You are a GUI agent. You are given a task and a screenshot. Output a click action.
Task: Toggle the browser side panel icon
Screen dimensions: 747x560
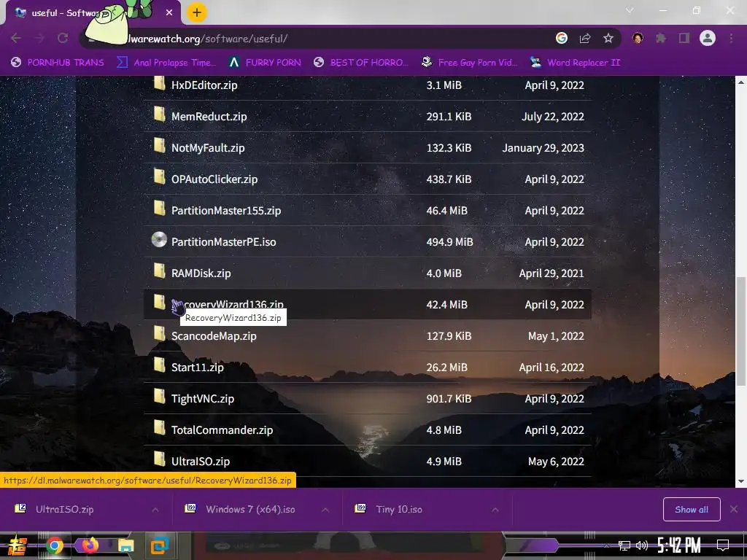click(684, 38)
